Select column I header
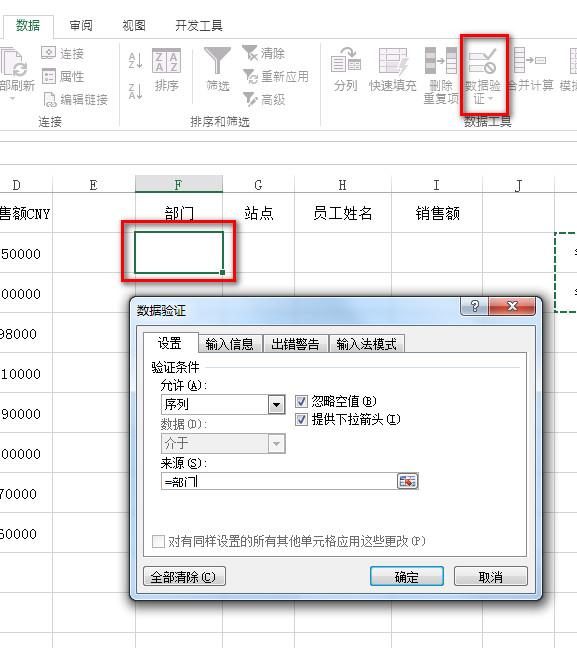Screen dimensions: 577x648 (x=436, y=184)
